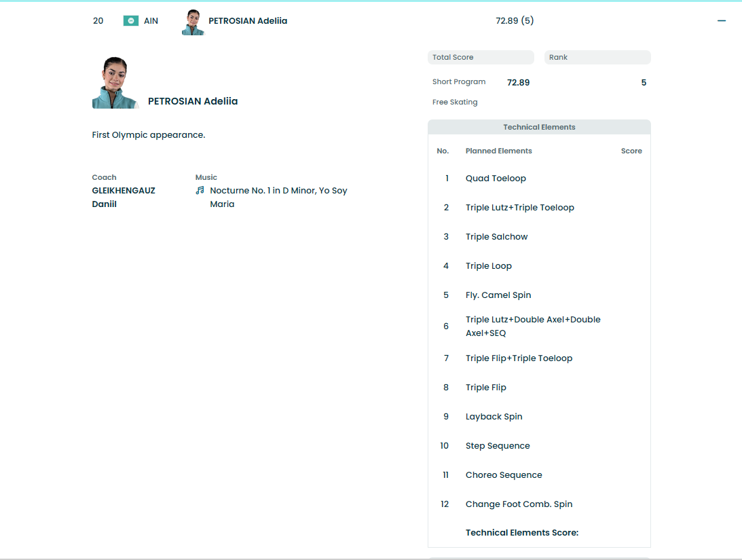Select the Triple Flip+Triple Toeloop element
Image resolution: width=742 pixels, height=560 pixels.
519,358
